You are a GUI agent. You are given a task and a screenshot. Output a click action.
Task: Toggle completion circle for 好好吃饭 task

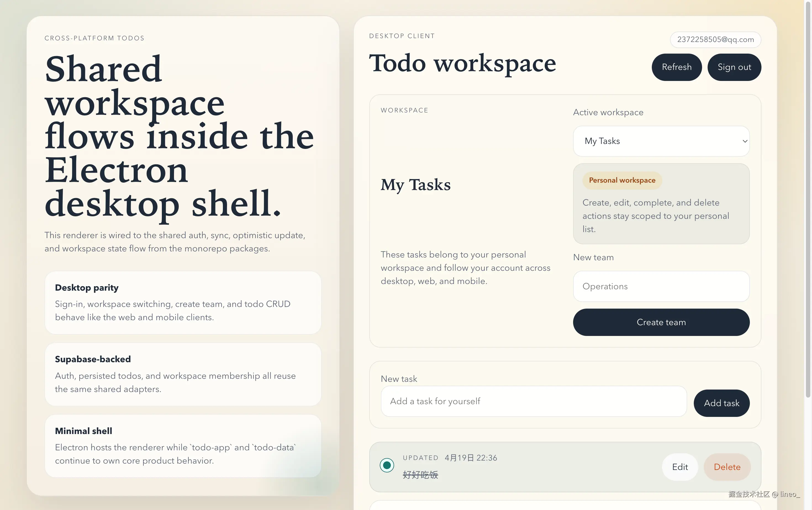(x=387, y=465)
